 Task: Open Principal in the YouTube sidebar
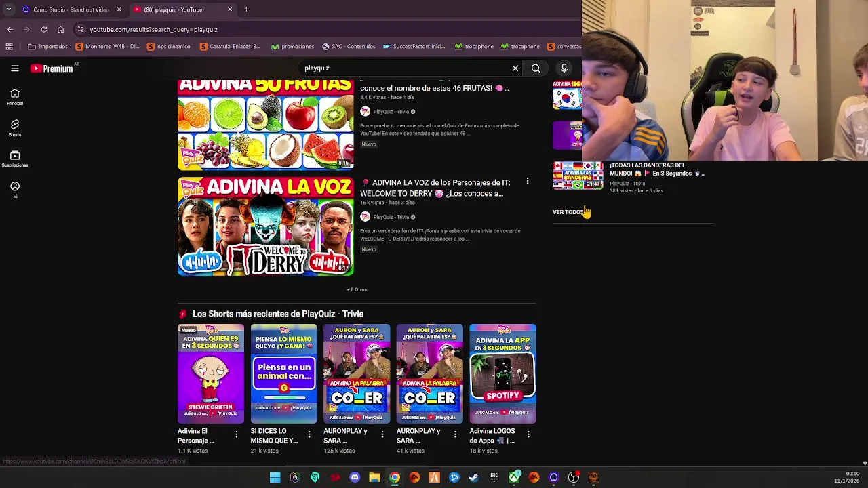[x=15, y=97]
